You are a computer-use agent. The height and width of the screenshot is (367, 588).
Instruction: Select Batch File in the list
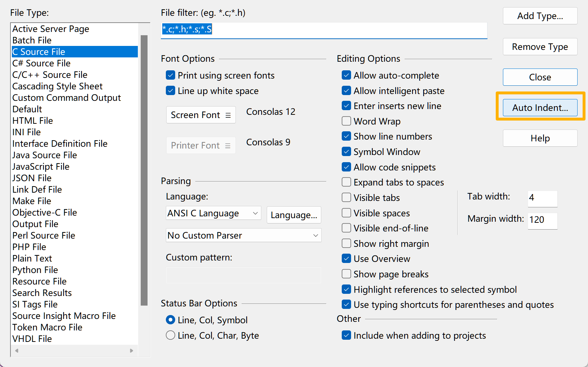click(x=75, y=40)
